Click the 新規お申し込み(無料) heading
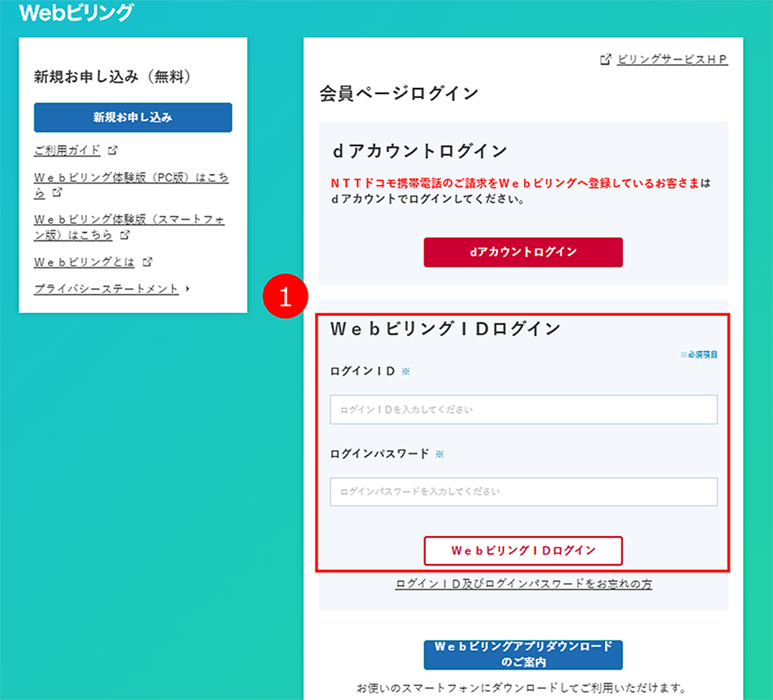 pos(112,76)
